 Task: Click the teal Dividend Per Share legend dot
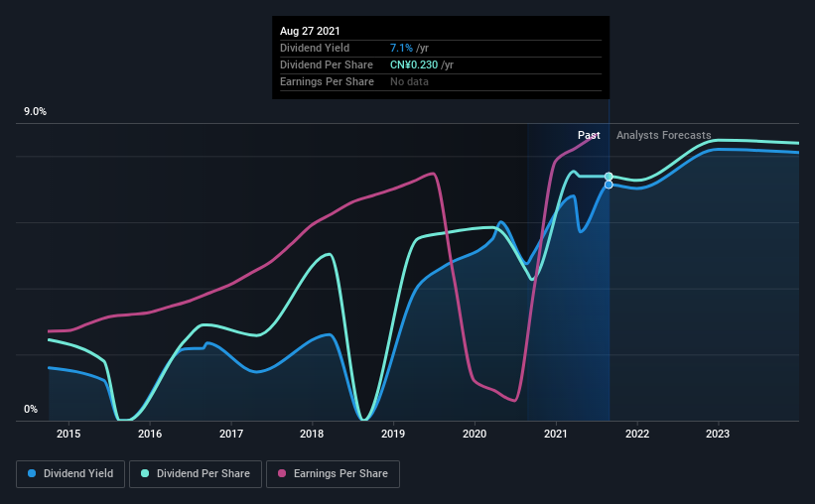(145, 473)
